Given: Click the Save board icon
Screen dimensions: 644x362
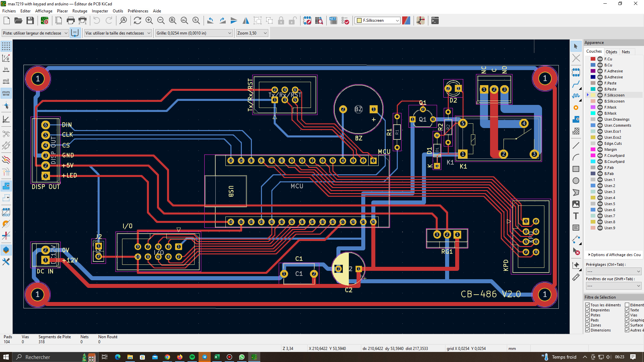Looking at the screenshot, I should (30, 21).
